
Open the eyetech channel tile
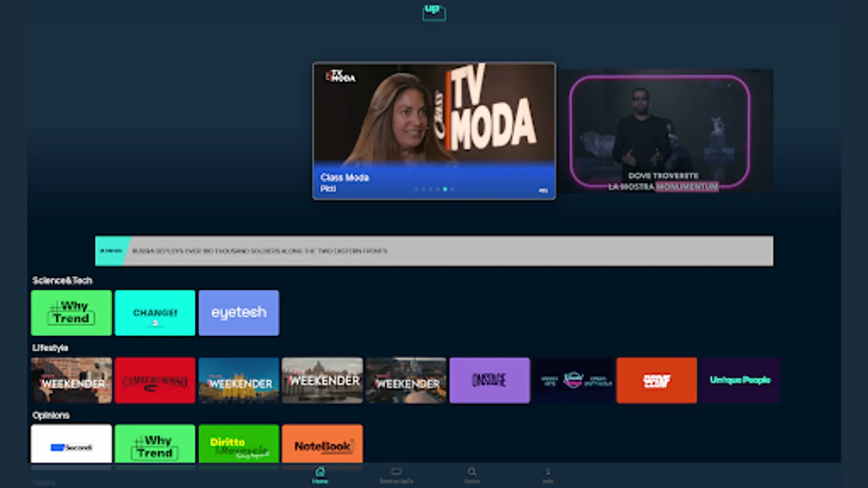tap(239, 312)
